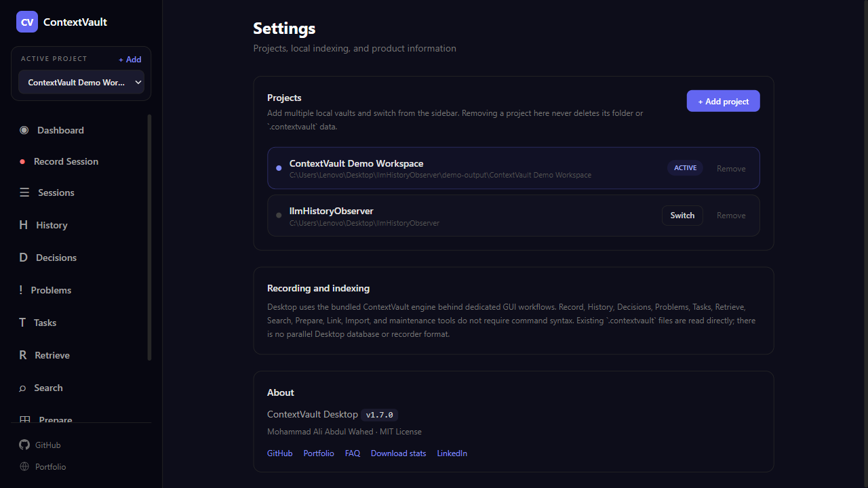Click the Recording and indexing heading

318,288
